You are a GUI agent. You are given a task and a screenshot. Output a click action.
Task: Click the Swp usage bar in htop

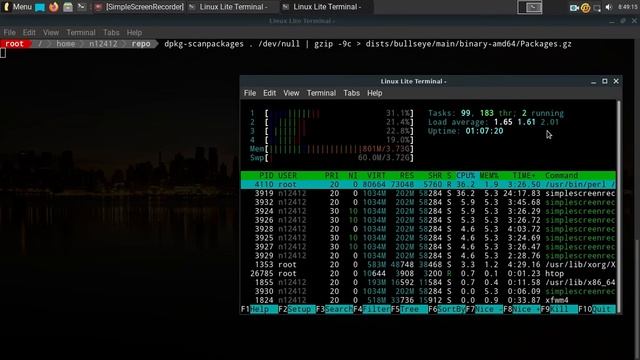(x=331, y=158)
